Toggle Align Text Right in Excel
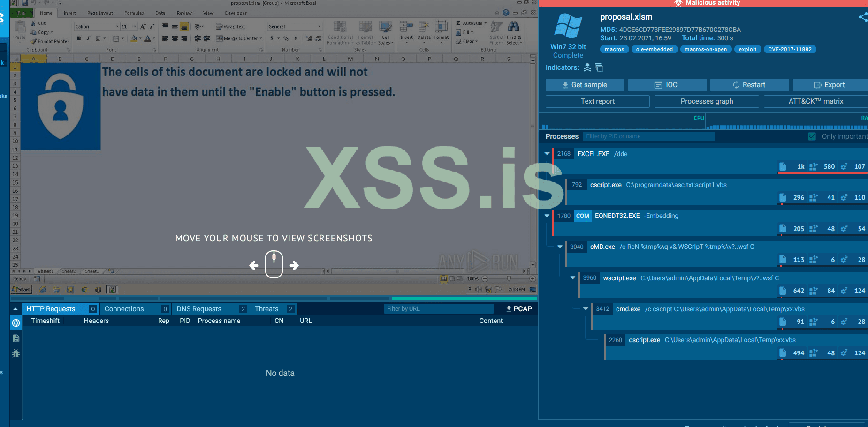868x427 pixels. coord(184,38)
